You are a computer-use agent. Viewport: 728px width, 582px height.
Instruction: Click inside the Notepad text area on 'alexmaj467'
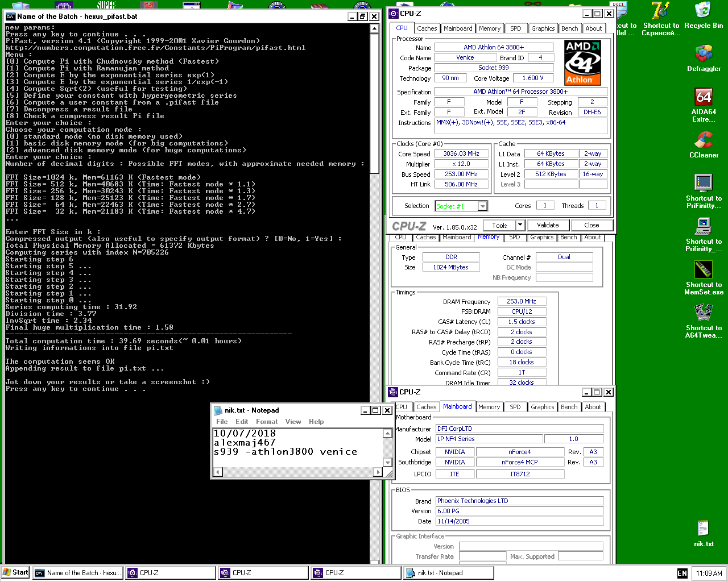click(245, 443)
